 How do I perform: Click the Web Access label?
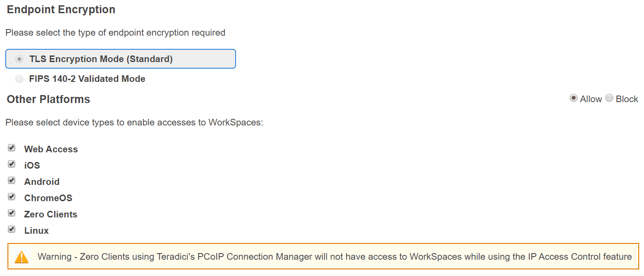tap(51, 149)
